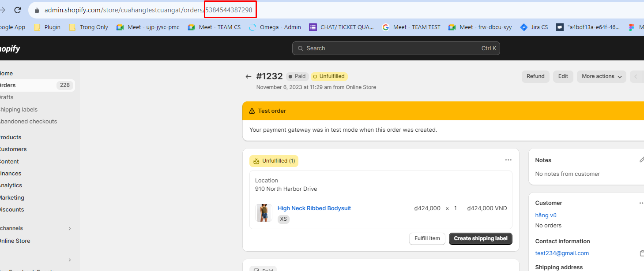Open the High Neck Ribbed Bodysuit link
Image resolution: width=644 pixels, height=271 pixels.
pyautogui.click(x=314, y=208)
